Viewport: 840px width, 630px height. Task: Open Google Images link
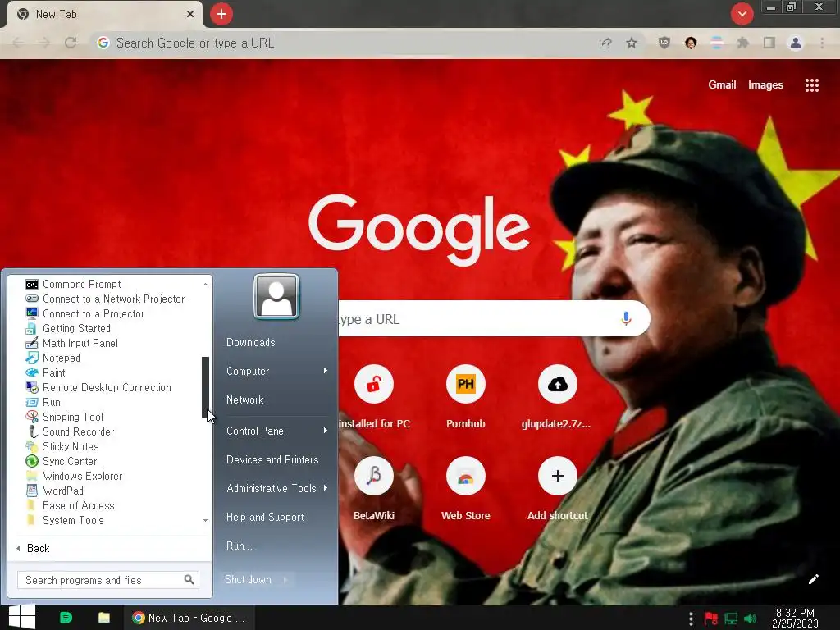click(x=765, y=84)
